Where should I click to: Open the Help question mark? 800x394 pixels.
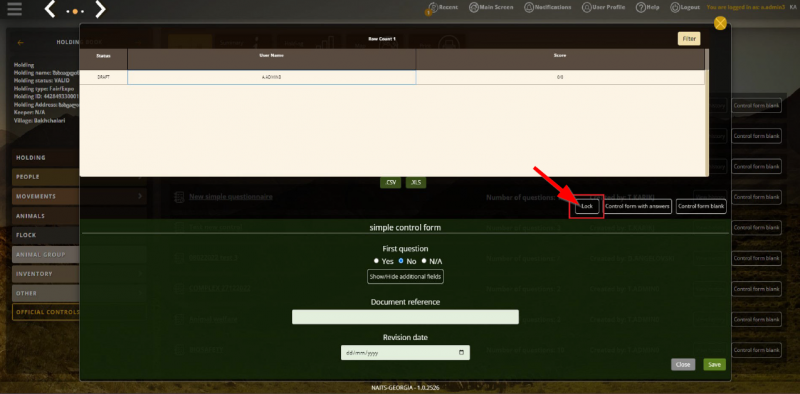click(x=640, y=8)
